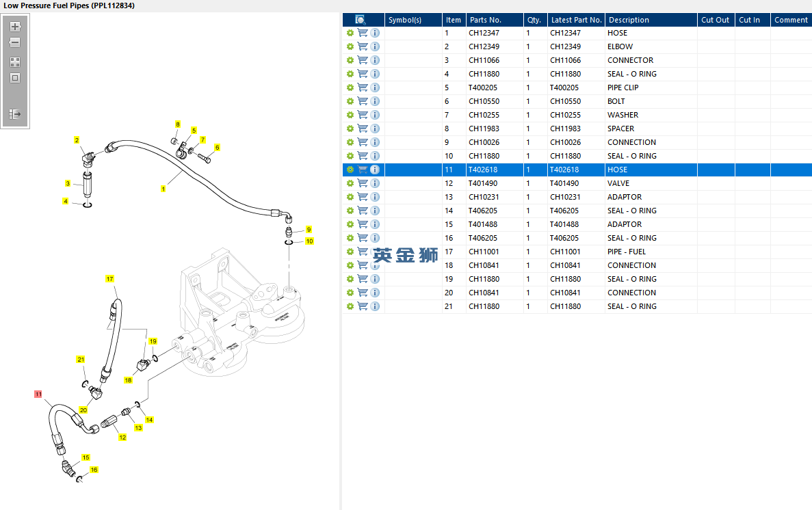
Task: Open gear options for CH10255 WASHER
Action: [350, 115]
